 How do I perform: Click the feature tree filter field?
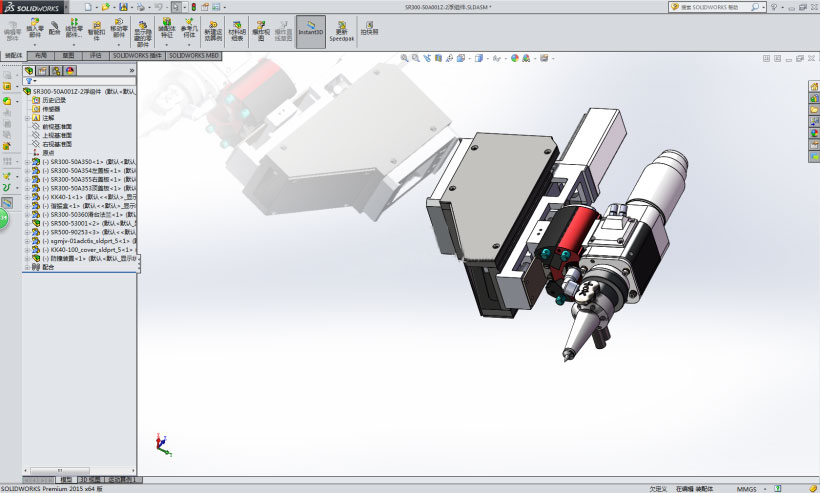pos(79,81)
